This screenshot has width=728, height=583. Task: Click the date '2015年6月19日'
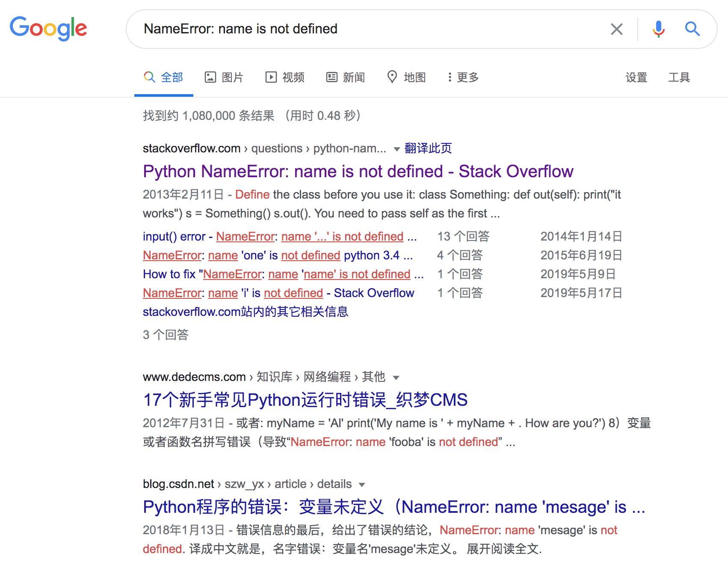pos(581,255)
